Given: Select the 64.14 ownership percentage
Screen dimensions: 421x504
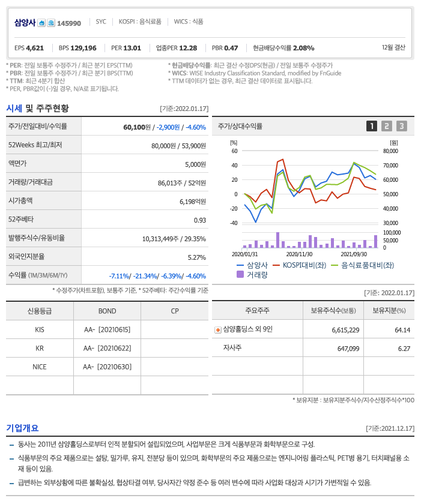Looking at the screenshot, I should pyautogui.click(x=402, y=330).
